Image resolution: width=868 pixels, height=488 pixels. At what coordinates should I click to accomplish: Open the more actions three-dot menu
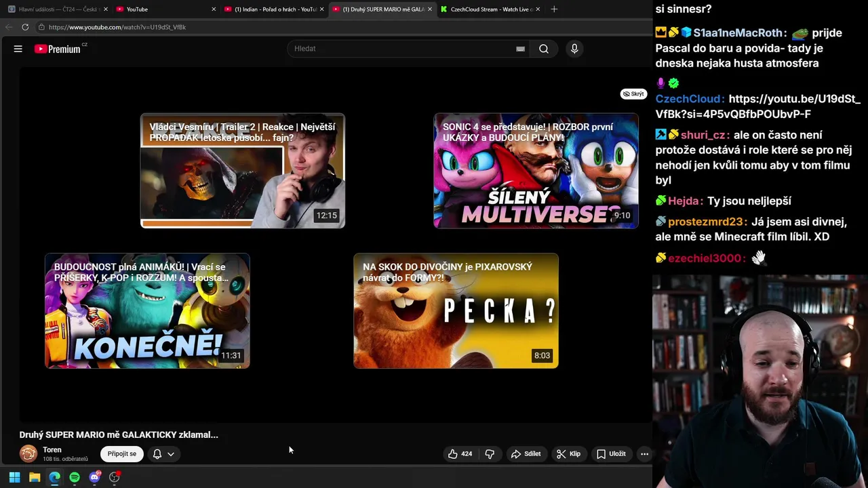[644, 454]
